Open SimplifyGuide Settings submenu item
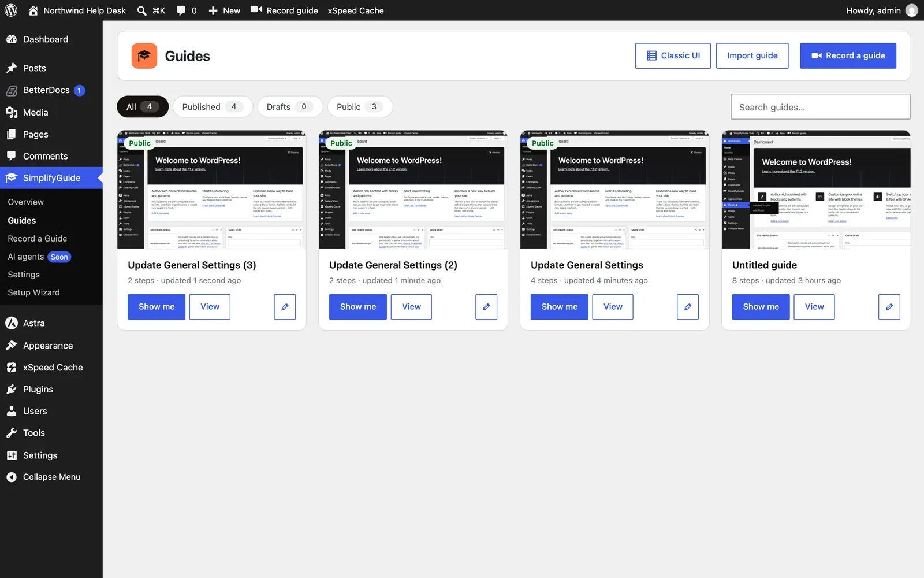The image size is (924, 578). (24, 275)
